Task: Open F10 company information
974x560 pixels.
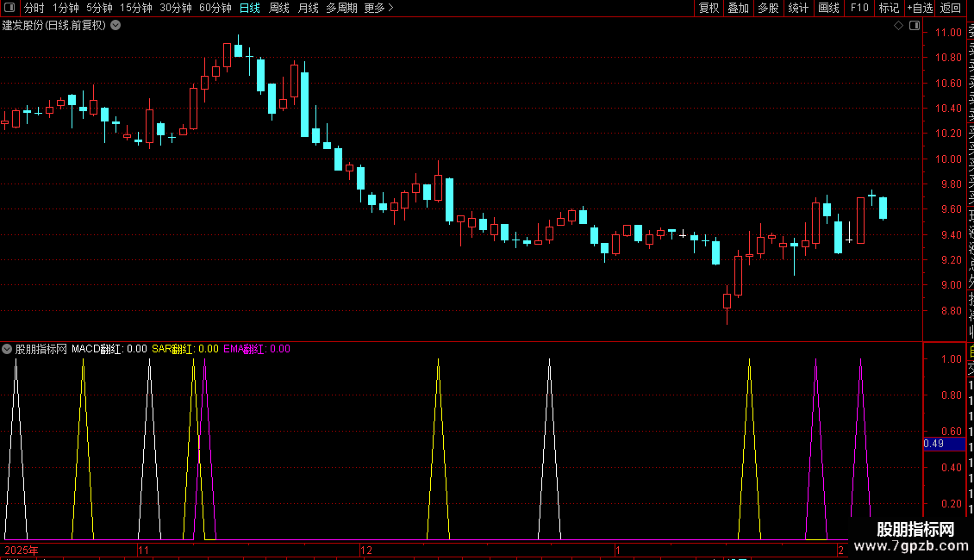Action: 859,8
